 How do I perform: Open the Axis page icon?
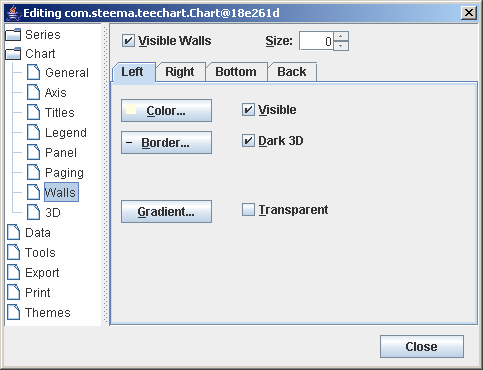[x=33, y=92]
